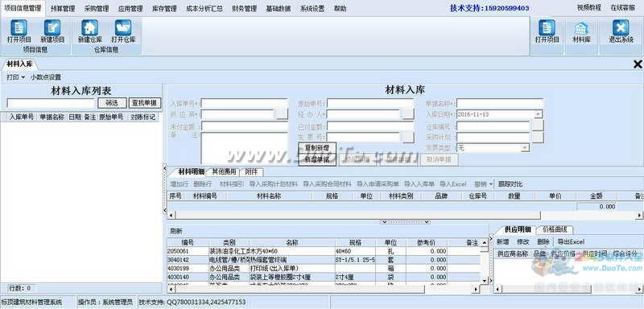This screenshot has width=644, height=309.
Task: Close the 材料入库 panel with X icon
Action: 638,64
